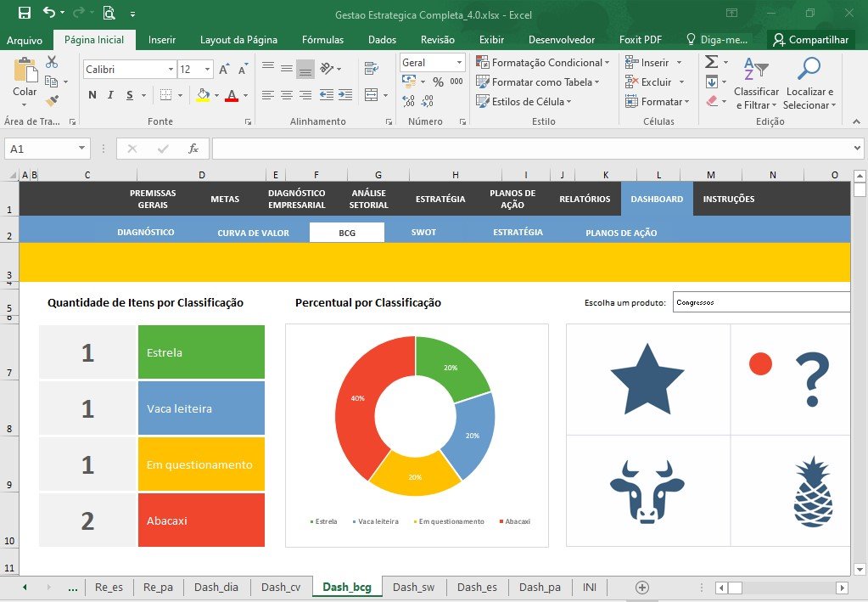Open Formatação Condicional dropdown
This screenshot has height=602, width=868.
point(542,63)
